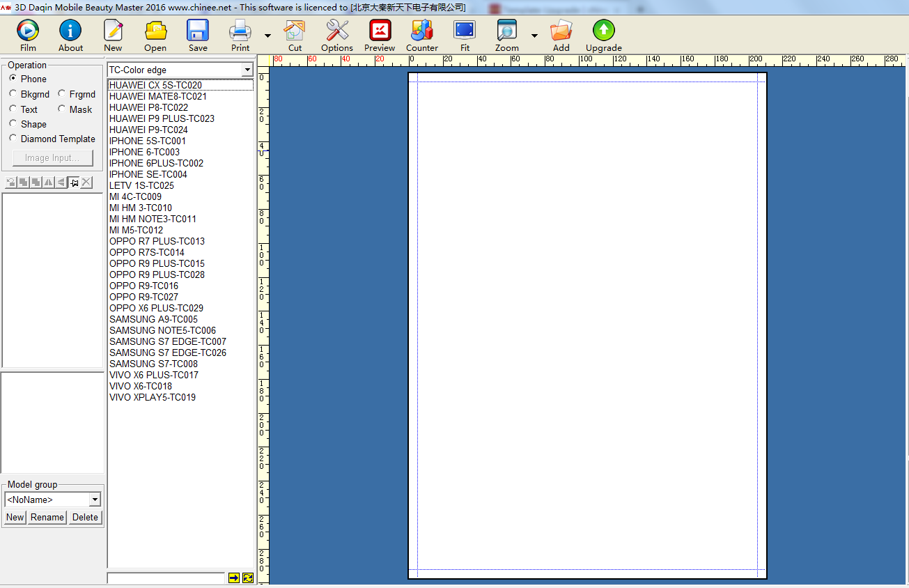The image size is (909, 588).
Task: Save using the floppy disk icon
Action: [x=198, y=31]
